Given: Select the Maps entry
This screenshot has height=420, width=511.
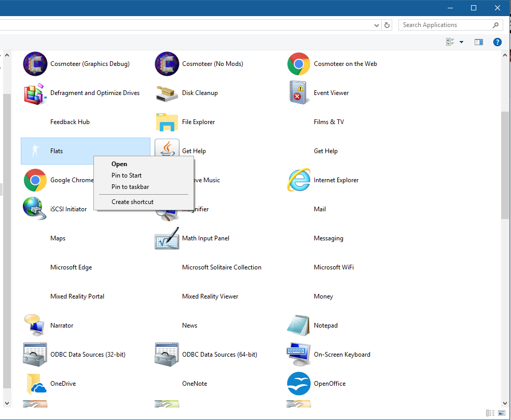Looking at the screenshot, I should pos(58,238).
